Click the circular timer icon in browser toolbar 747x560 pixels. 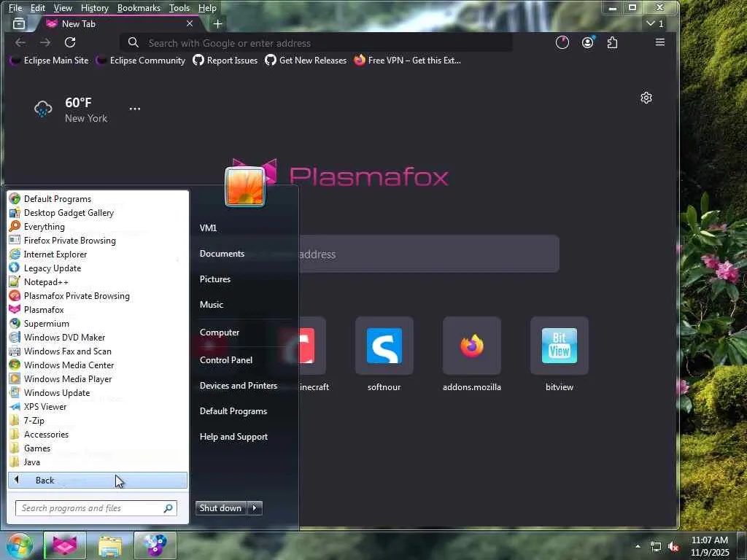(x=562, y=42)
